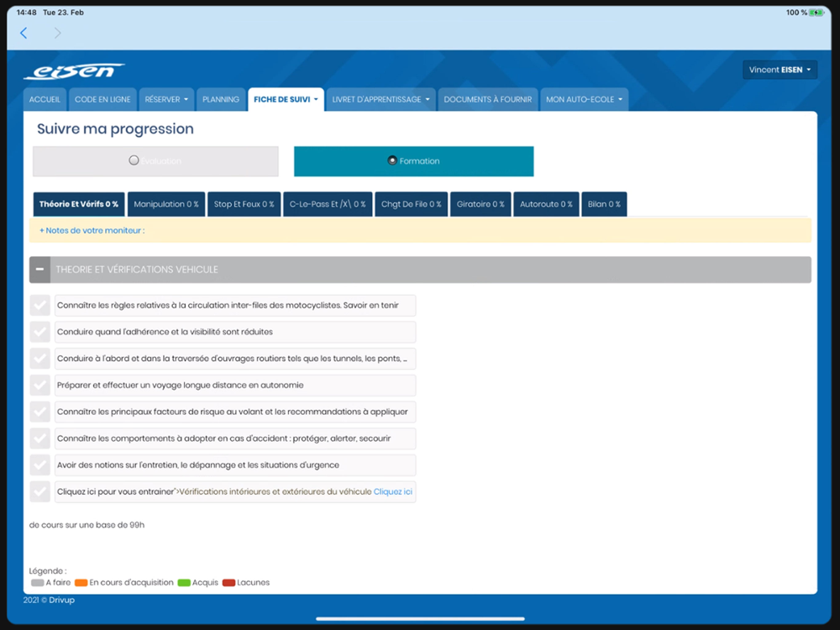Click the orange En cours d'acquisition swatch

(x=81, y=583)
